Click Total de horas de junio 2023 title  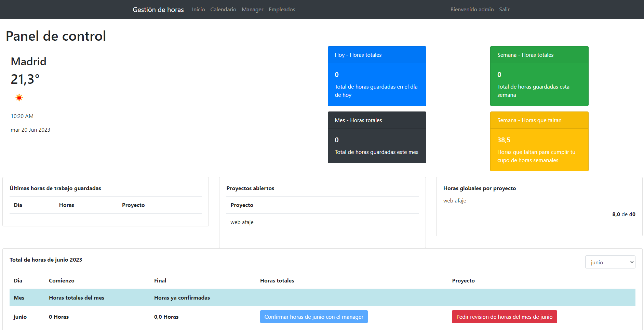click(x=46, y=260)
